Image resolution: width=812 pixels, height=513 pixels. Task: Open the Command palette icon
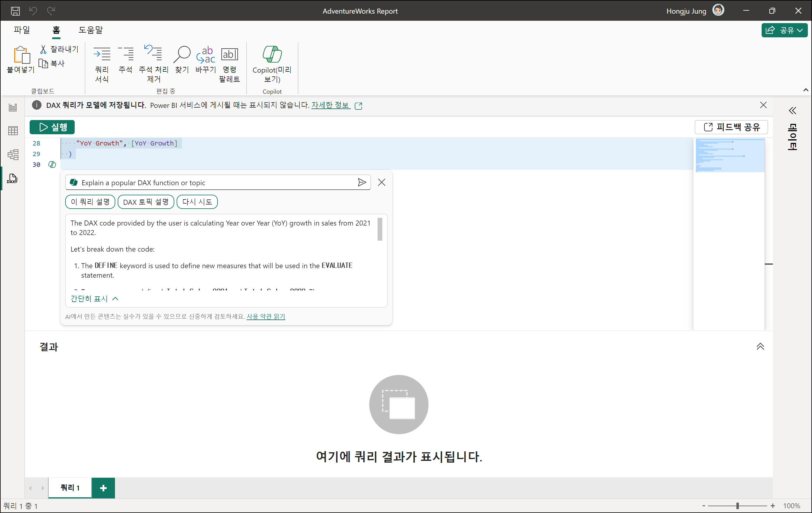(229, 64)
